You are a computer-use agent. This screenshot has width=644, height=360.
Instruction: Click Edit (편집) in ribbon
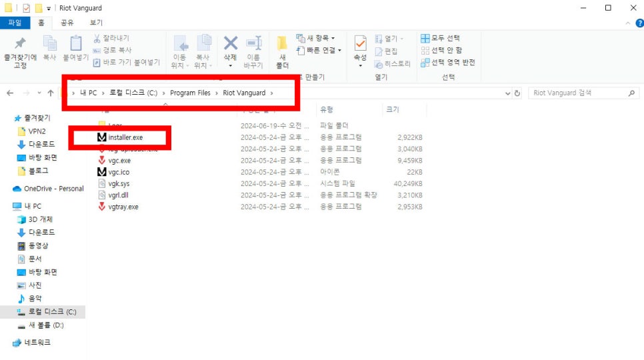[386, 51]
